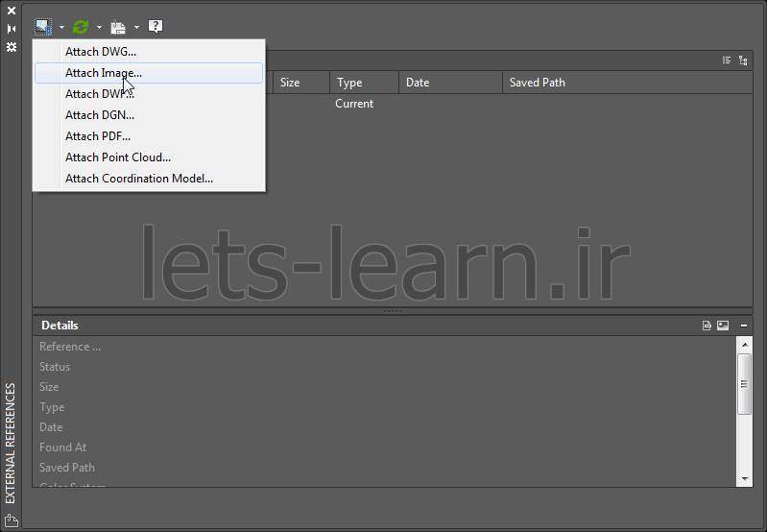Close the External References palette

[12, 11]
